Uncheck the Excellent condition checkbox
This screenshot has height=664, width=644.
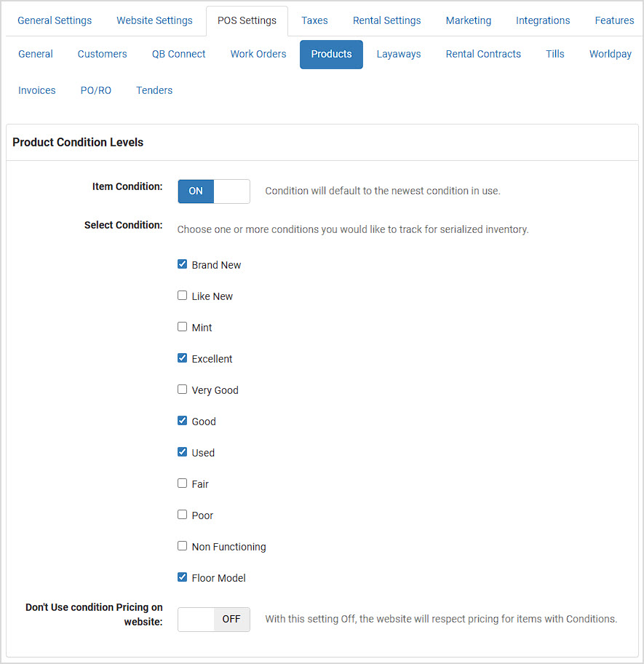click(x=182, y=358)
